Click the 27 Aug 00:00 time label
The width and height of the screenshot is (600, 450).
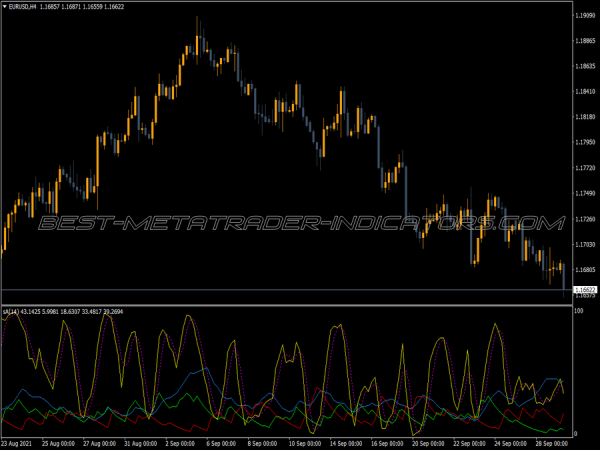[99, 444]
